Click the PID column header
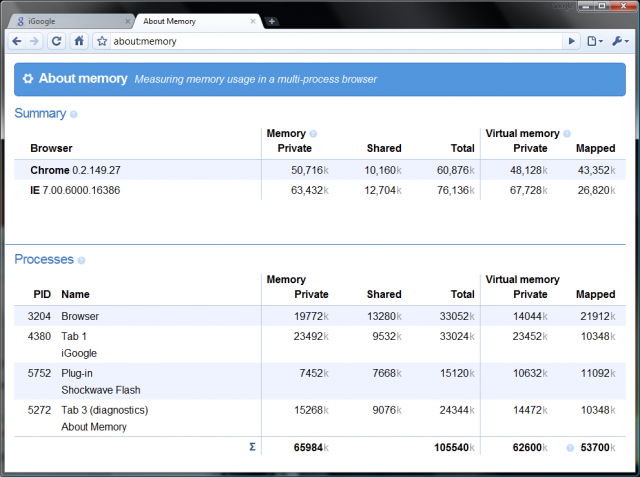The height and width of the screenshot is (477, 640). 42,294
